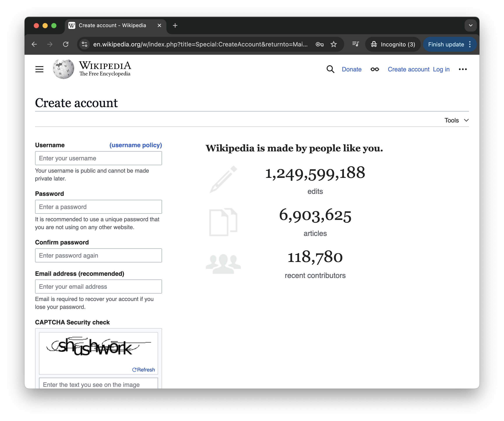Click the Create account page heading
The width and height of the screenshot is (504, 421).
point(76,103)
